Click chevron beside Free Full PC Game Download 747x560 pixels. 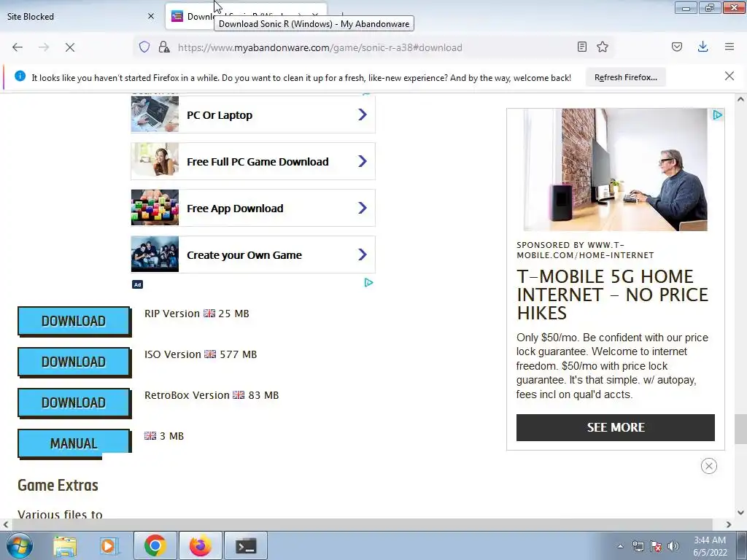(363, 161)
